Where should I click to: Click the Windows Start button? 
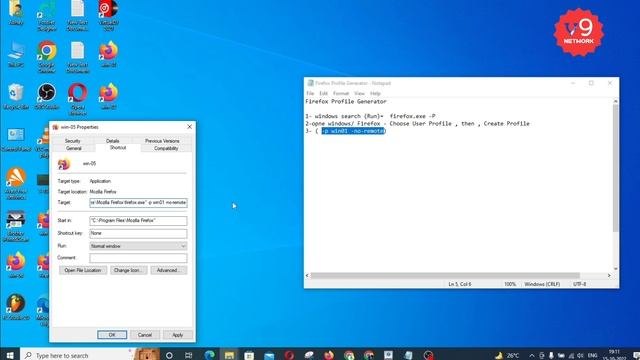click(x=10, y=355)
